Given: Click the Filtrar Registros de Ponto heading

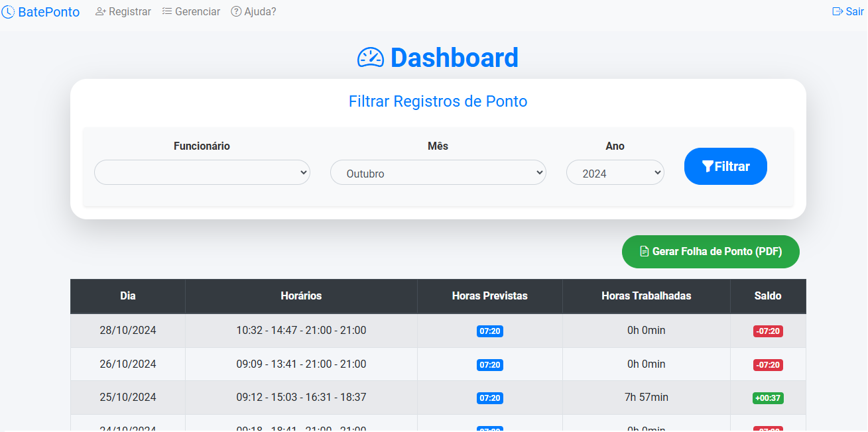Looking at the screenshot, I should [438, 101].
